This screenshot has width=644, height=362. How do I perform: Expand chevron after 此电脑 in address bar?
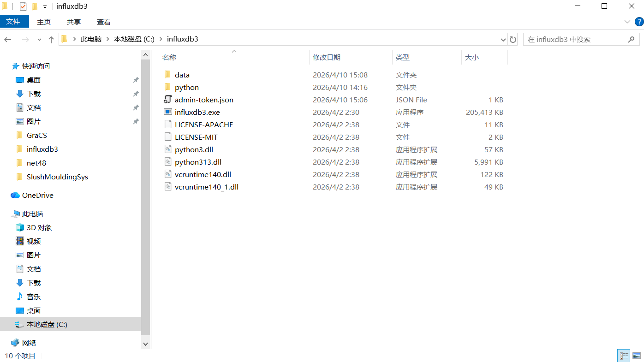coord(107,39)
